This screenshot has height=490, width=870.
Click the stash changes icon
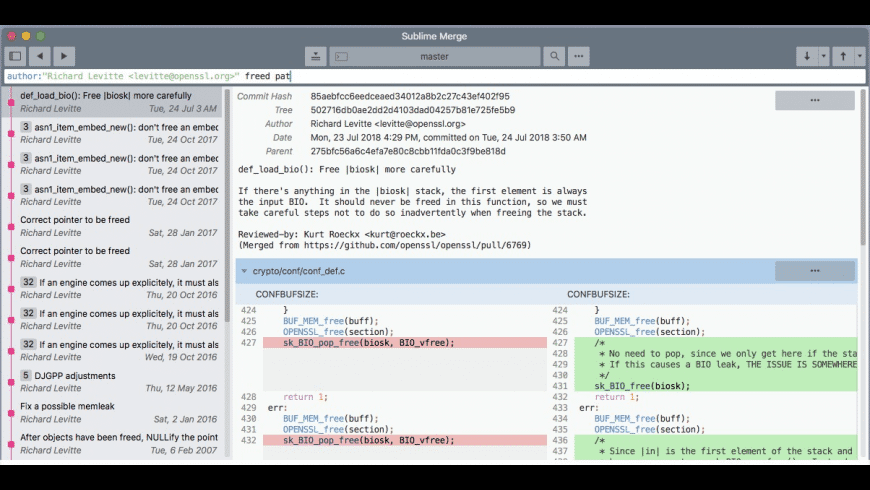point(315,56)
